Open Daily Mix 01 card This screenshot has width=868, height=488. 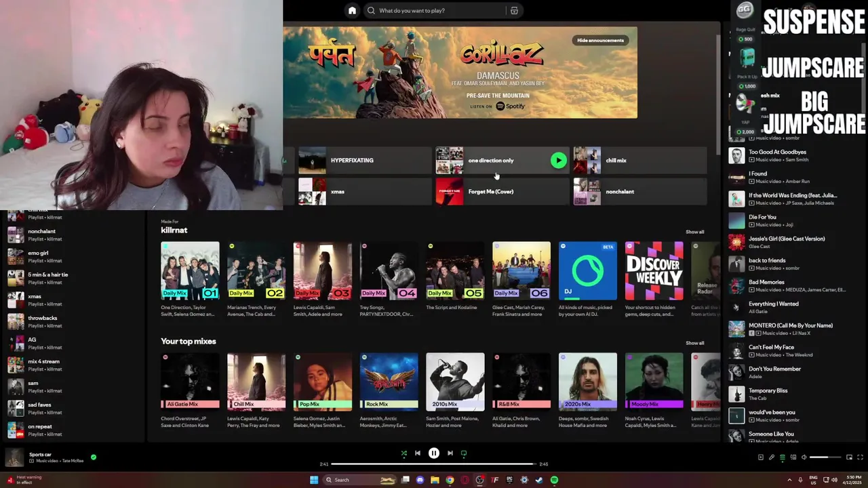point(190,279)
